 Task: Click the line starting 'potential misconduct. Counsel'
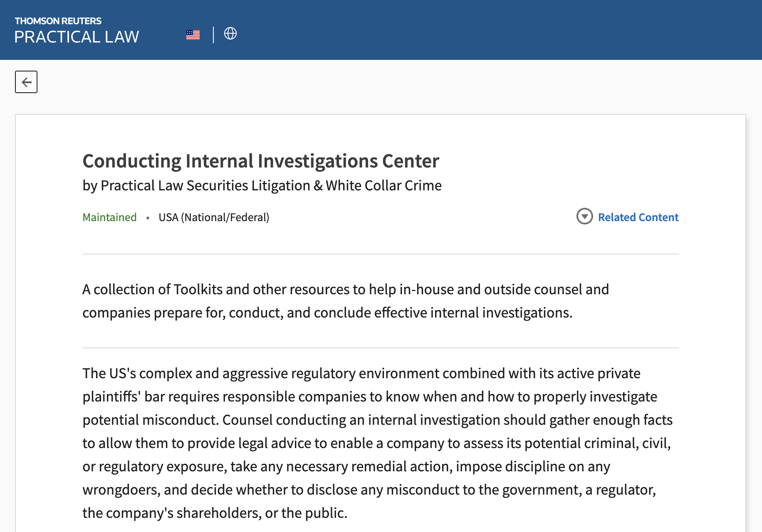coord(377,420)
